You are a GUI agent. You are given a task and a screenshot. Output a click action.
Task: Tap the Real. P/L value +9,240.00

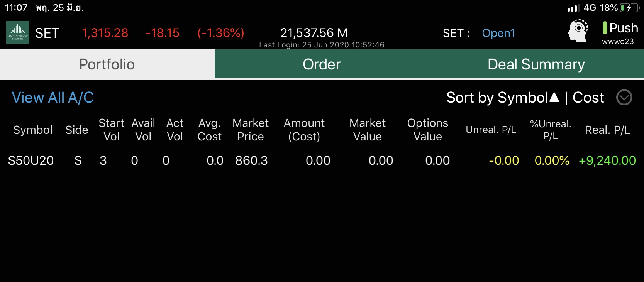tap(607, 160)
